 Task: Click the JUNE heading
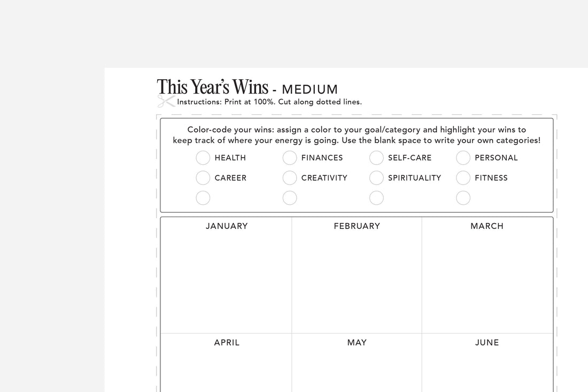pyautogui.click(x=487, y=343)
